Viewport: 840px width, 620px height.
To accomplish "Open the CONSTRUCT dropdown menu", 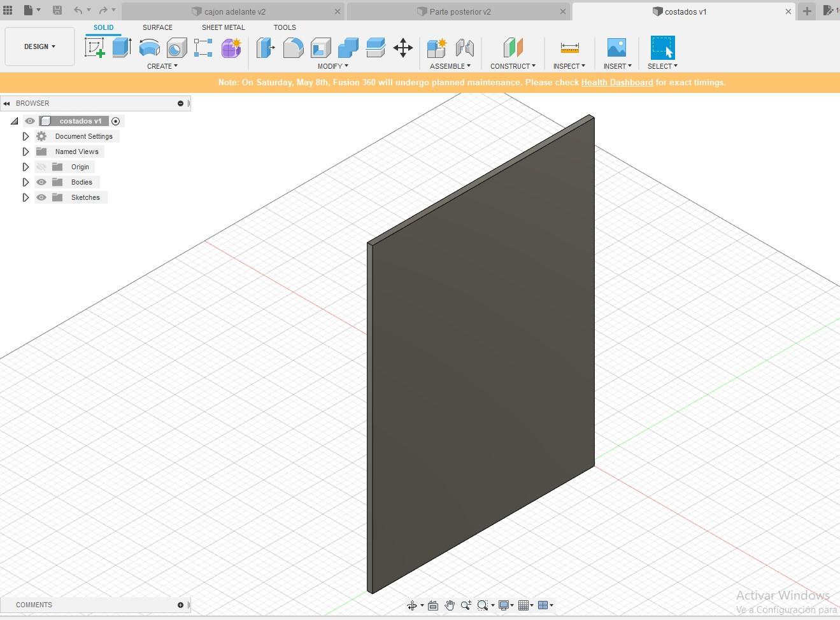I will click(513, 66).
